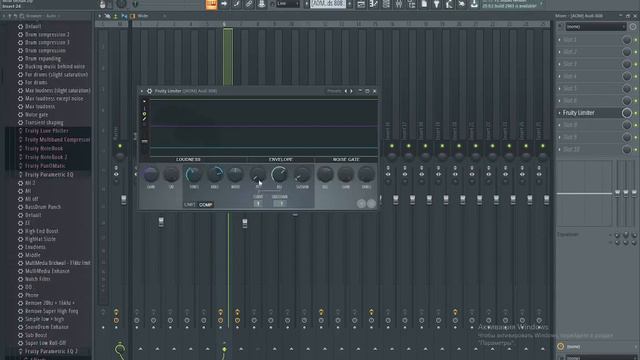Click the 'Noise gate' preset icon

pyautogui.click(x=20, y=115)
